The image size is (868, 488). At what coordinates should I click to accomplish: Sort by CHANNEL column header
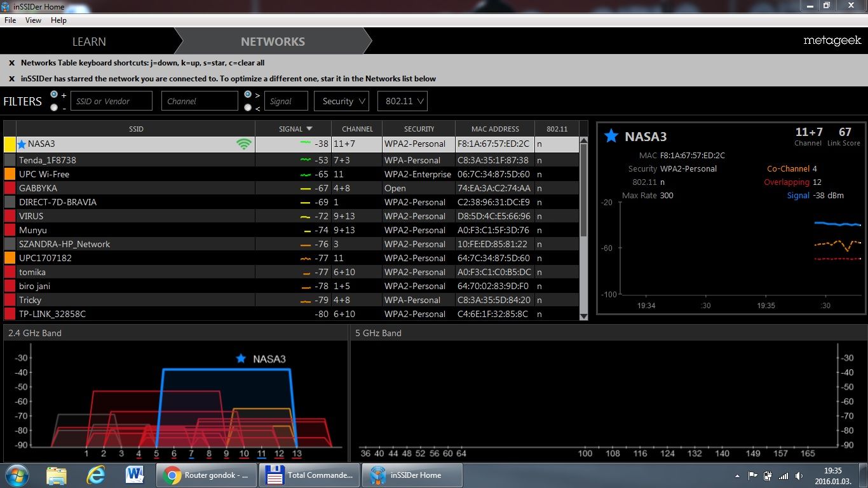point(357,128)
